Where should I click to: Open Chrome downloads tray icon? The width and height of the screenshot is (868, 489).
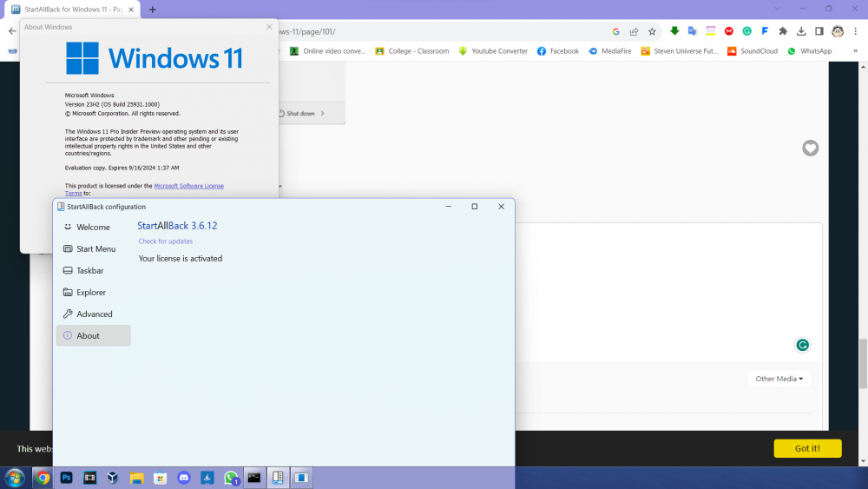[x=801, y=31]
